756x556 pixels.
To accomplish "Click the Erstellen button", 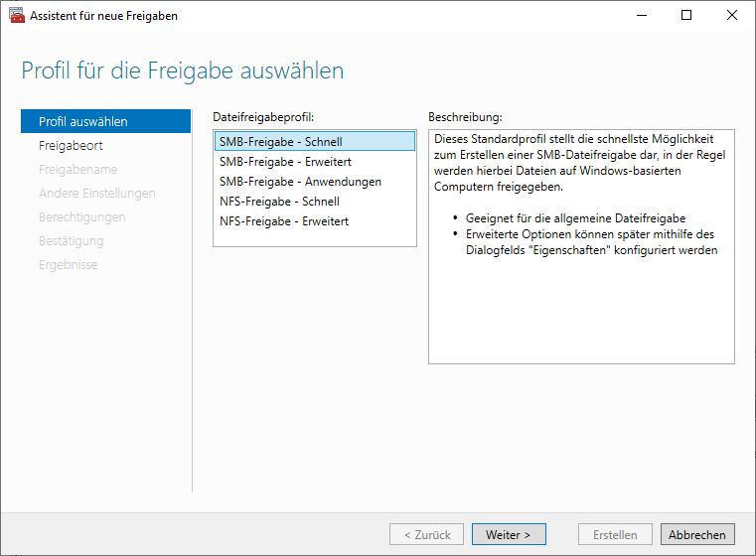I will [615, 534].
